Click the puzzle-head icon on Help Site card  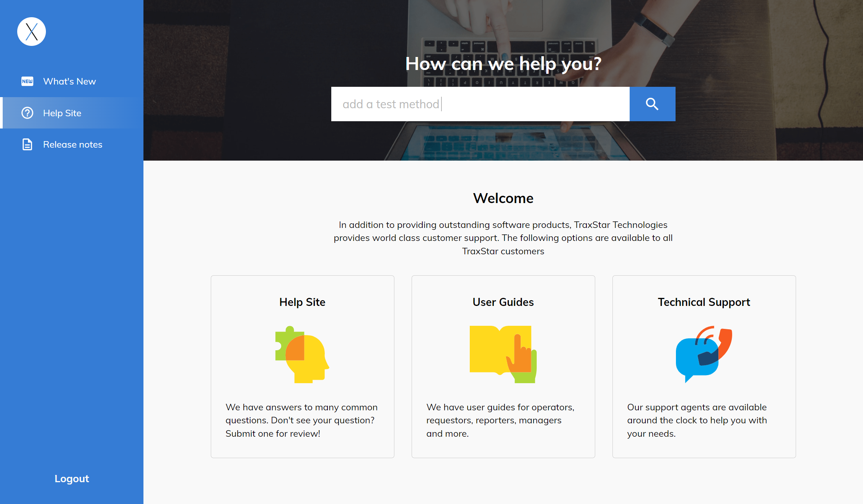pos(302,354)
